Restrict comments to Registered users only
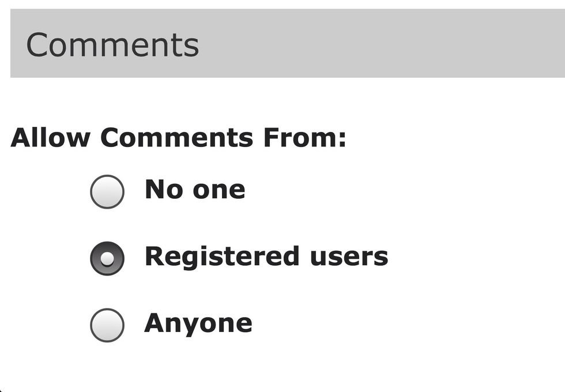565x392 pixels. (107, 258)
